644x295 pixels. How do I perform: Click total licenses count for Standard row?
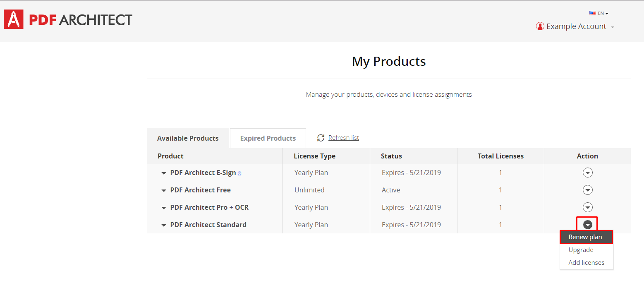(500, 225)
